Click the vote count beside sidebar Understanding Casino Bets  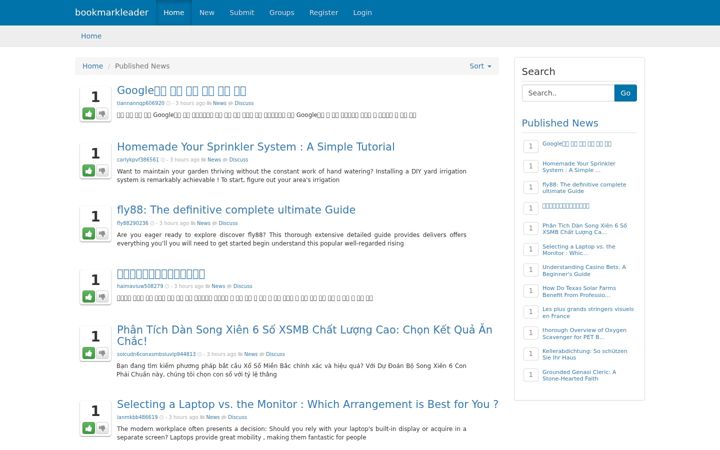(x=530, y=270)
